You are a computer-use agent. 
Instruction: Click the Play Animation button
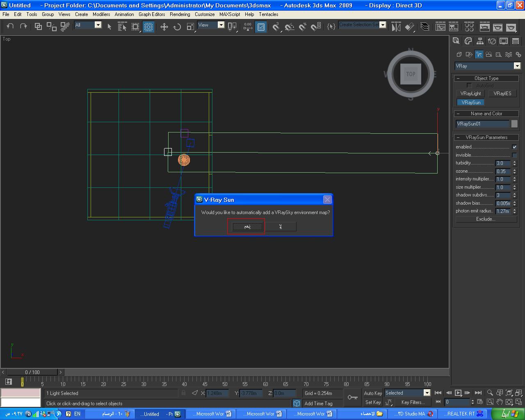(458, 393)
